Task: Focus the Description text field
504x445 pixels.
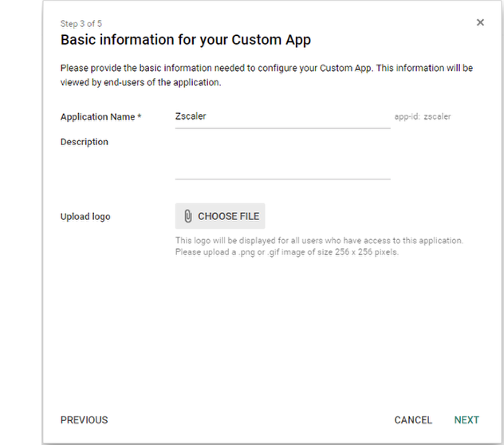Action: (x=282, y=159)
